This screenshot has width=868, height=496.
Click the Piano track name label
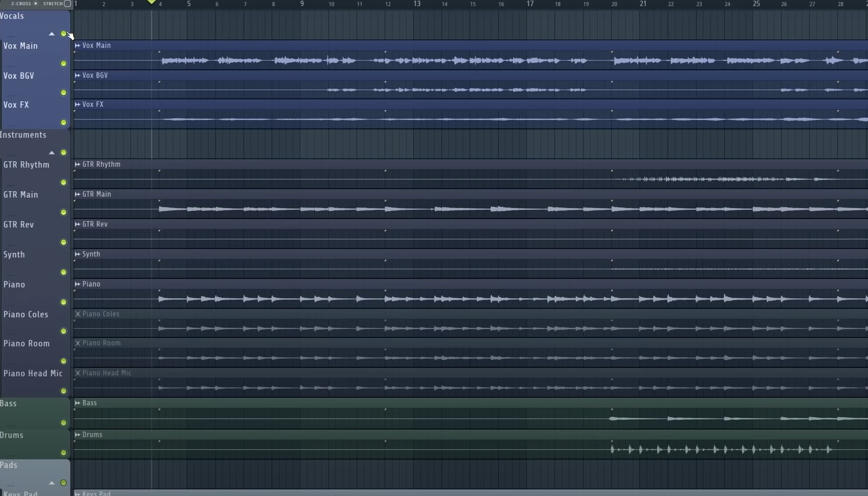[x=14, y=284]
